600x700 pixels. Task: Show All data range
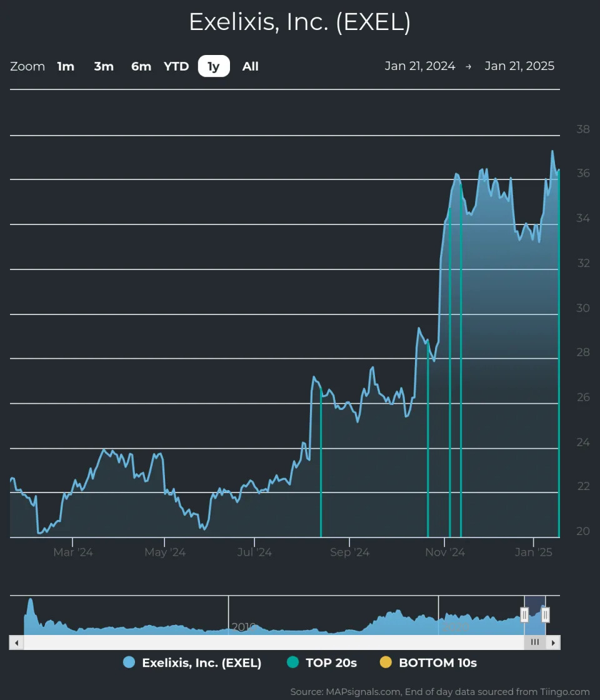[x=251, y=66]
